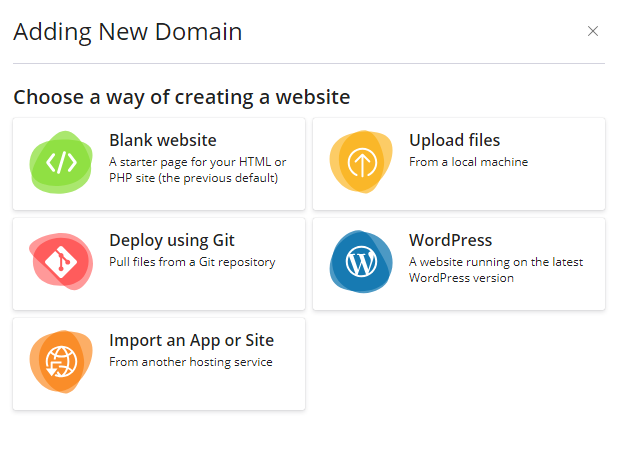Click the green Blank website code icon
Viewport: 617px width, 449px height.
point(61,163)
